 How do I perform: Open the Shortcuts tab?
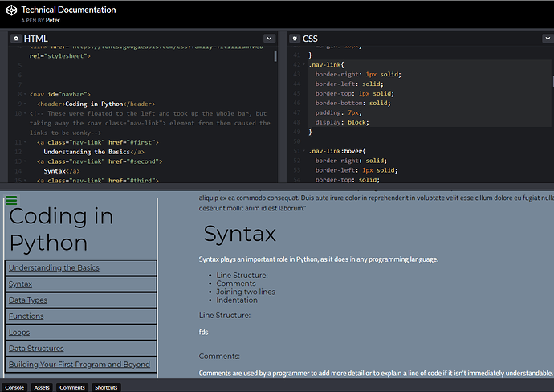click(106, 387)
